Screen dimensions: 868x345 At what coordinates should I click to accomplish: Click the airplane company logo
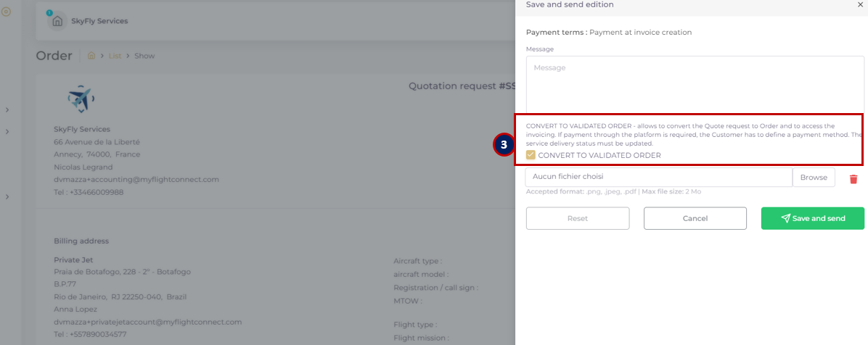point(81,99)
